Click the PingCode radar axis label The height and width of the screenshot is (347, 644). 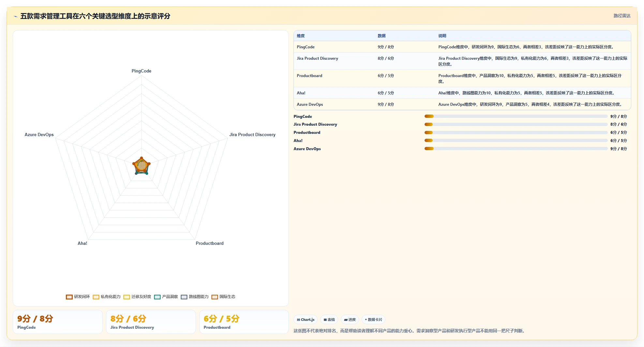(141, 71)
